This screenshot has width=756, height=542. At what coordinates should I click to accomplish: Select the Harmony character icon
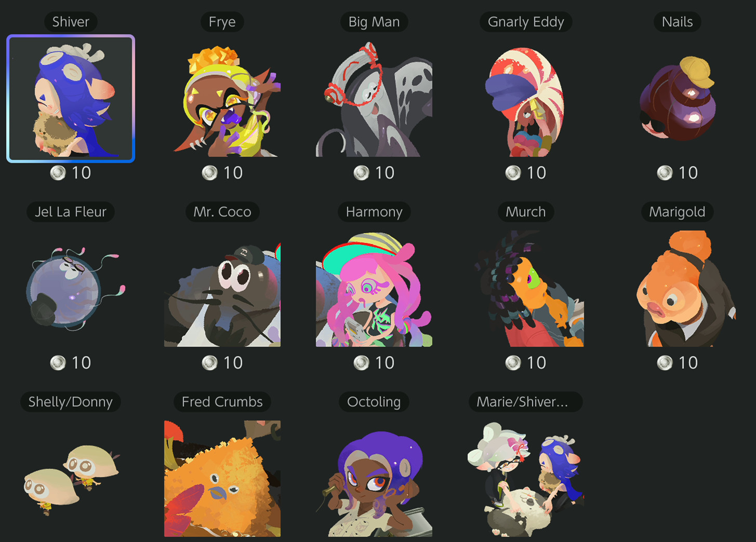pos(374,289)
